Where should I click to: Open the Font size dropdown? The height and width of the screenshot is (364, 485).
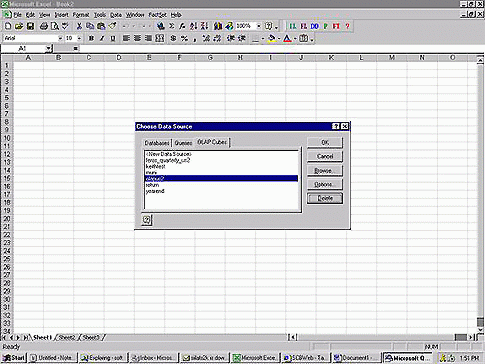[79, 39]
